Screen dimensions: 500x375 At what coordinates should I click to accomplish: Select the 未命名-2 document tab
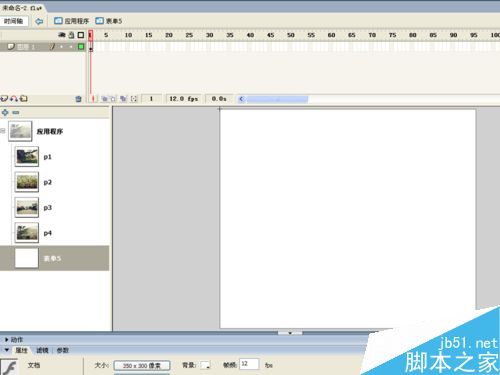pos(21,7)
